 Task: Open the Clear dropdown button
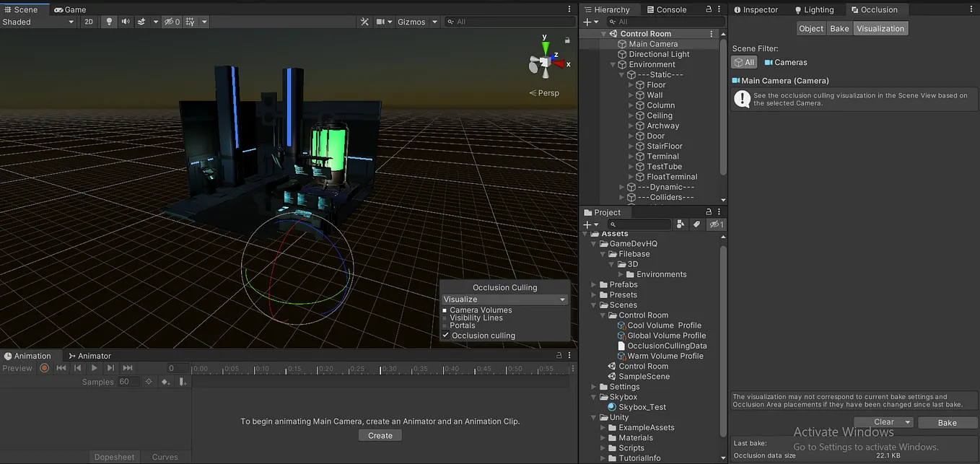click(x=883, y=422)
